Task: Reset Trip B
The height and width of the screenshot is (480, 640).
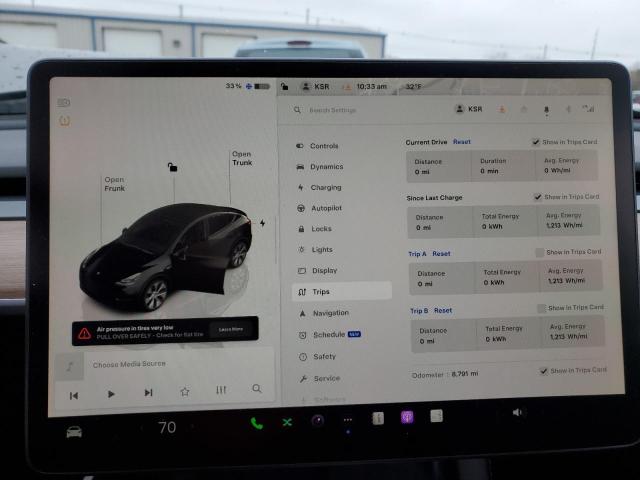Action: point(443,311)
